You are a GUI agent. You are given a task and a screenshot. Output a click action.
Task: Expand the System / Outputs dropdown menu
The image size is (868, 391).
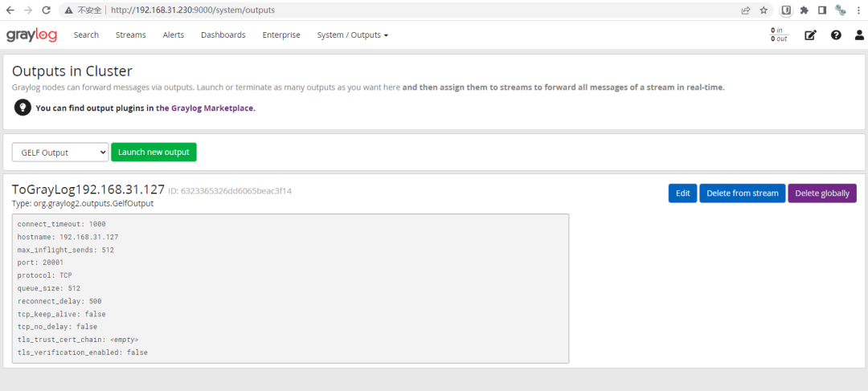(352, 35)
